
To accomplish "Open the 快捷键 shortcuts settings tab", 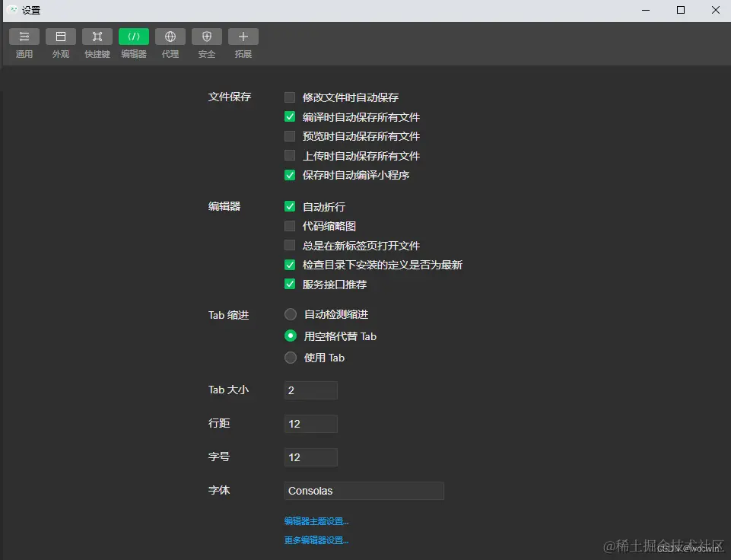I will pos(97,43).
